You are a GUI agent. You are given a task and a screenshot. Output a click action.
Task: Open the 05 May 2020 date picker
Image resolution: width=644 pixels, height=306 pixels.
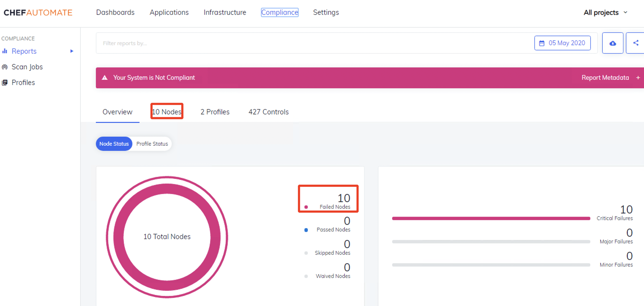coord(562,43)
